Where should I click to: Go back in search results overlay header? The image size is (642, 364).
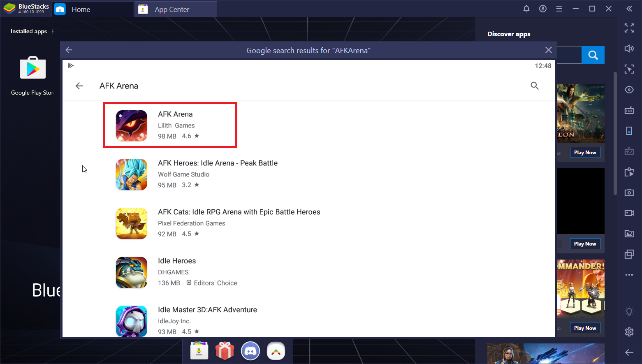click(69, 50)
